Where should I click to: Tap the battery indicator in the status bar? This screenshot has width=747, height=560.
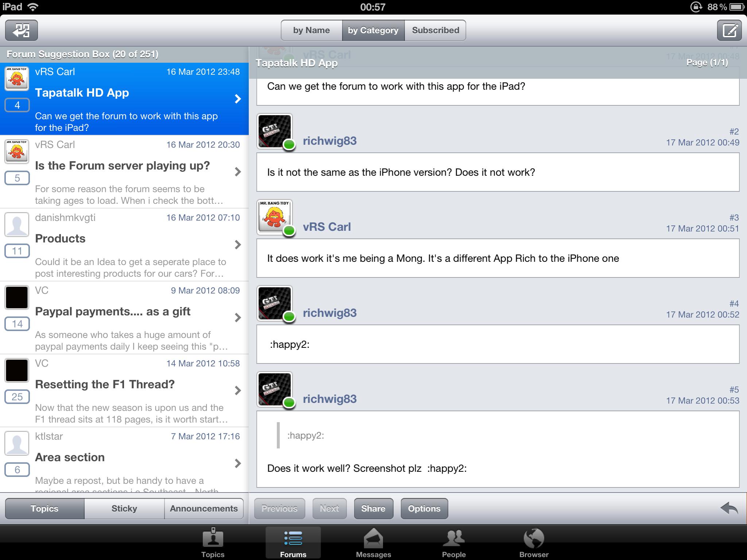736,7
